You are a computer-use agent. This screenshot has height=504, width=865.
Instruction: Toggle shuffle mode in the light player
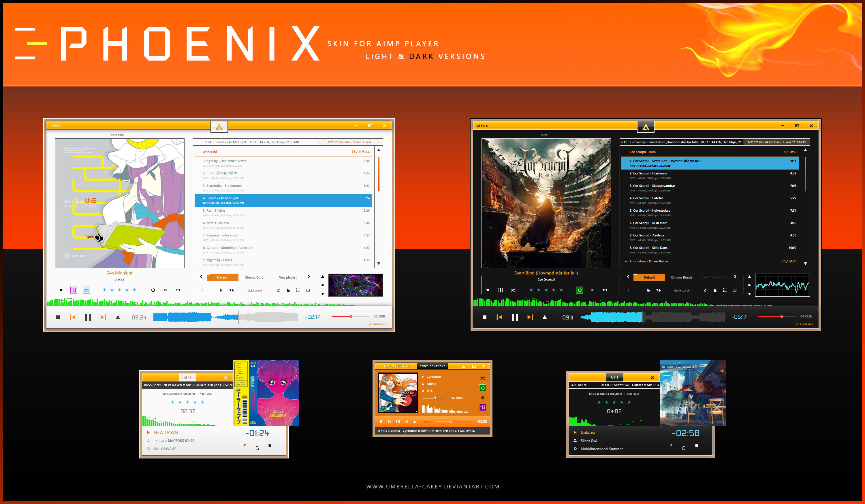86,290
